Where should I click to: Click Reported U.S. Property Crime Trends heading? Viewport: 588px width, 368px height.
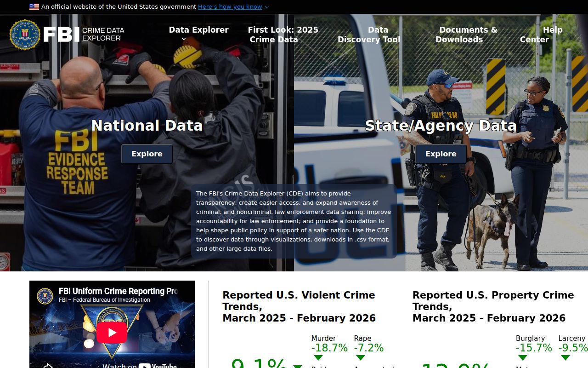(493, 306)
